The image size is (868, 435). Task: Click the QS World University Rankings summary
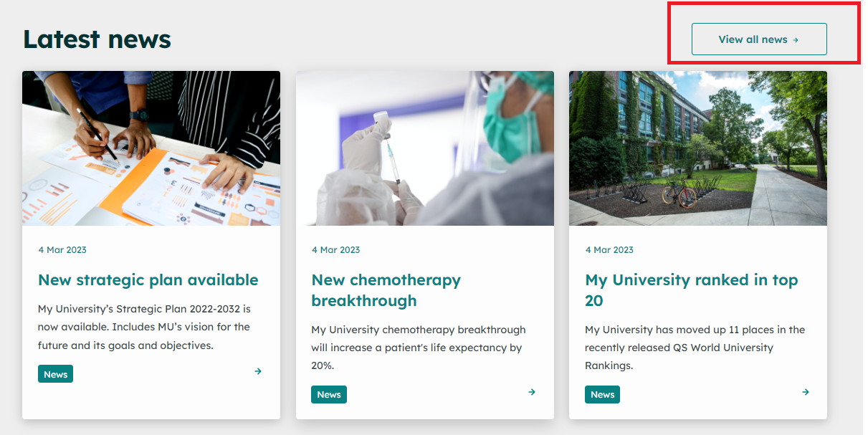[x=694, y=348]
